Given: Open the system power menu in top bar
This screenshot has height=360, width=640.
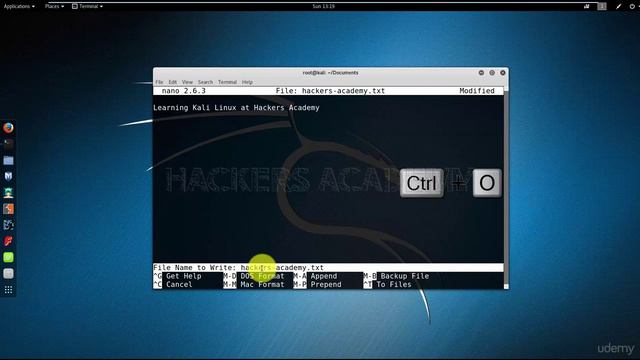Looking at the screenshot, I should pos(632,6).
